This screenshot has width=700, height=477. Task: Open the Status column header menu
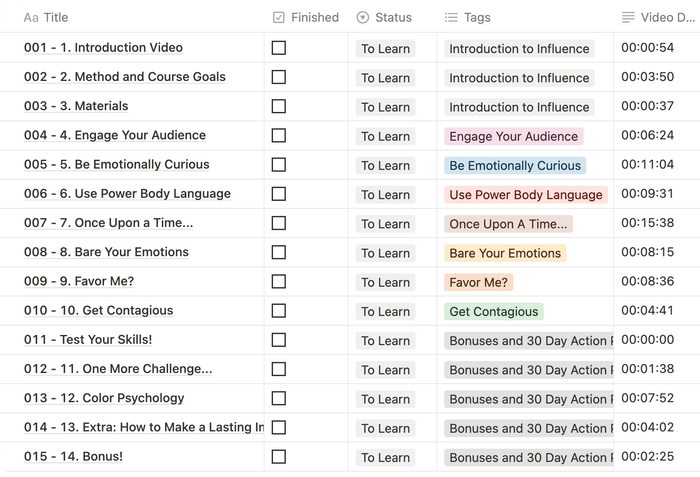tap(393, 17)
